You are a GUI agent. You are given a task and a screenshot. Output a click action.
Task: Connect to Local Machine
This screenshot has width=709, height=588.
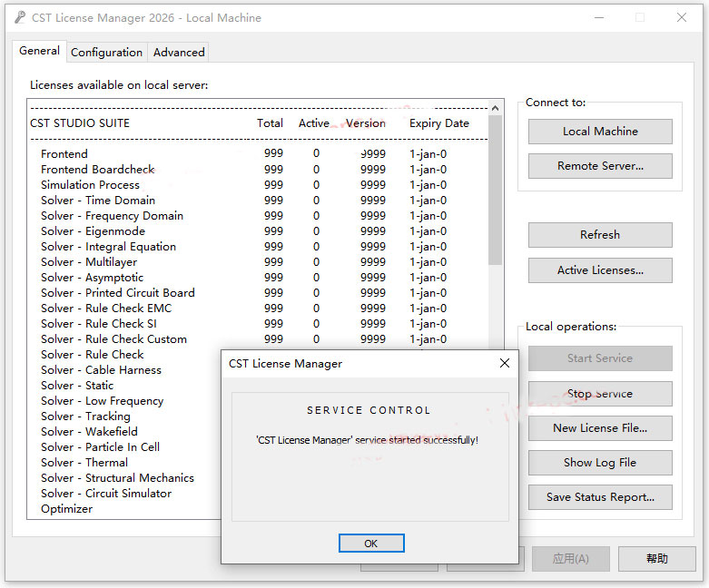tap(600, 132)
